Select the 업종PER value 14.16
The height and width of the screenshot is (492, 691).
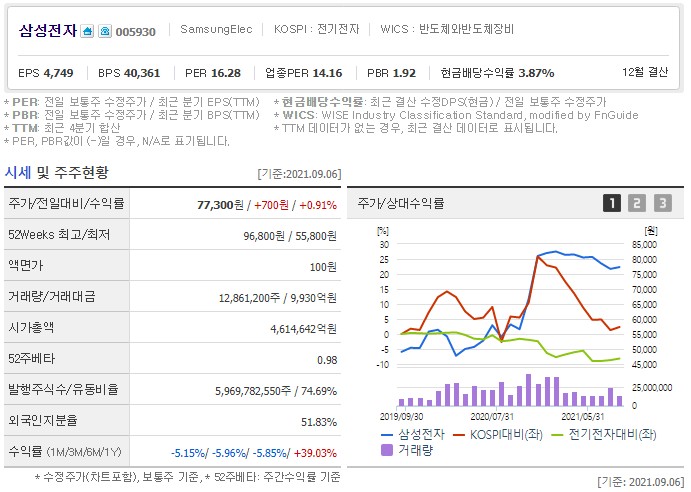[x=327, y=73]
